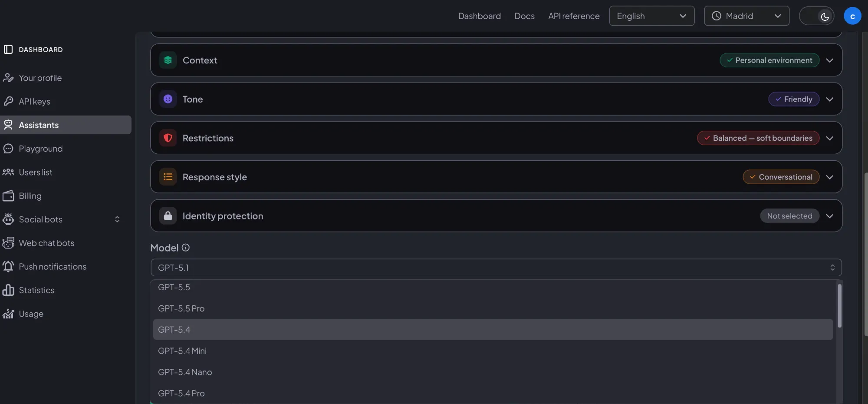
Task: Click the Users list people icon
Action: pos(8,172)
